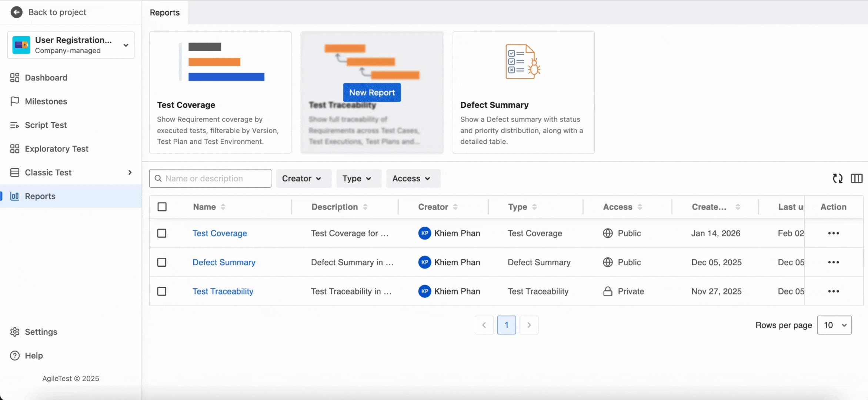The height and width of the screenshot is (400, 868).
Task: Click the Milestones flag icon
Action: [x=15, y=101]
